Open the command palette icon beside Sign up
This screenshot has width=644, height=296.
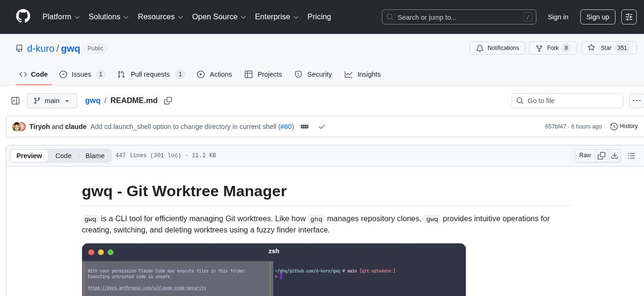pyautogui.click(x=628, y=17)
